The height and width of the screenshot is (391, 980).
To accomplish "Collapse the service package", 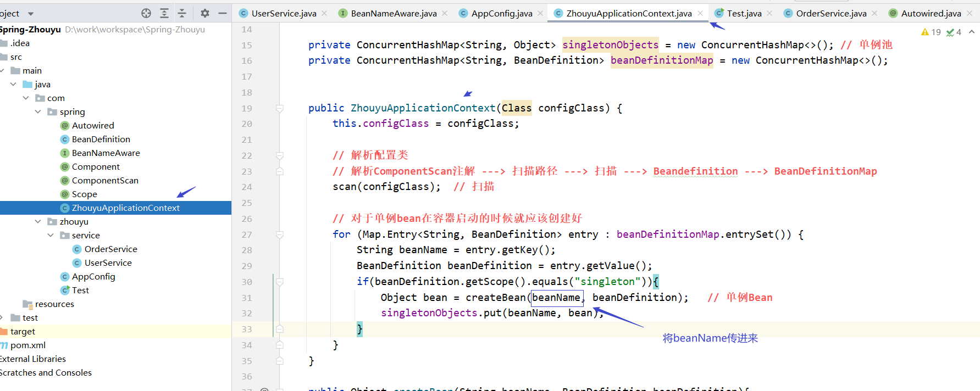I will click(x=51, y=235).
